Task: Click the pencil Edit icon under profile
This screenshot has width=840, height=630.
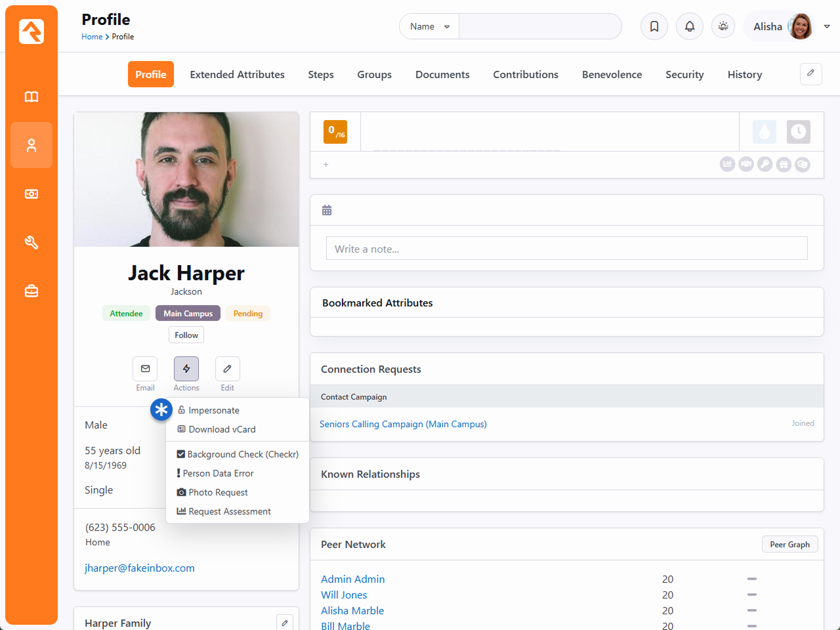Action: click(227, 369)
